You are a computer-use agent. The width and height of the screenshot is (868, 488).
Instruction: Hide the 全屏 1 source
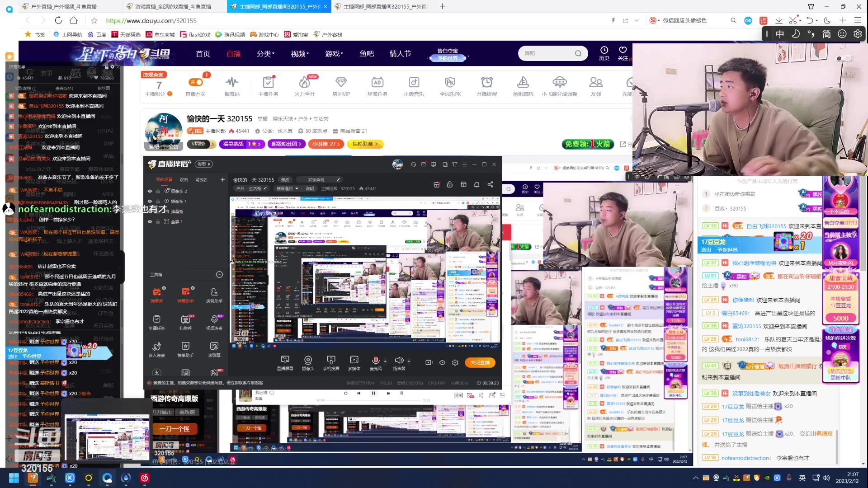pos(150,222)
